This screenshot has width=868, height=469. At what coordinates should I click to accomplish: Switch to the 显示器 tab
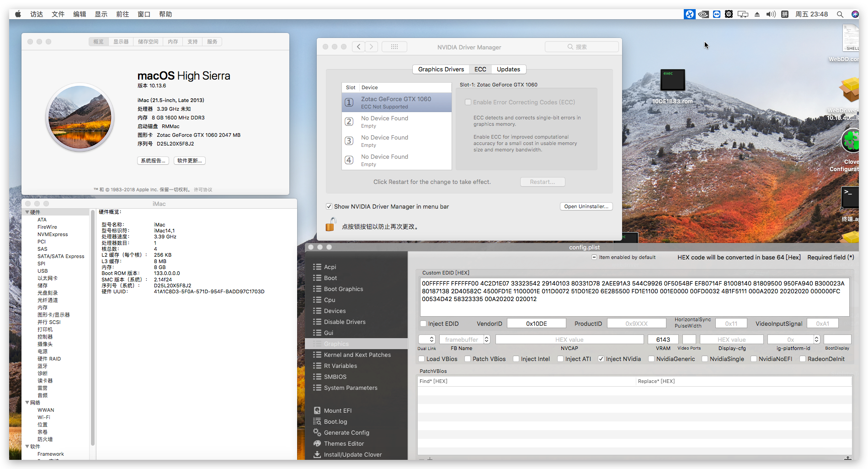(121, 42)
